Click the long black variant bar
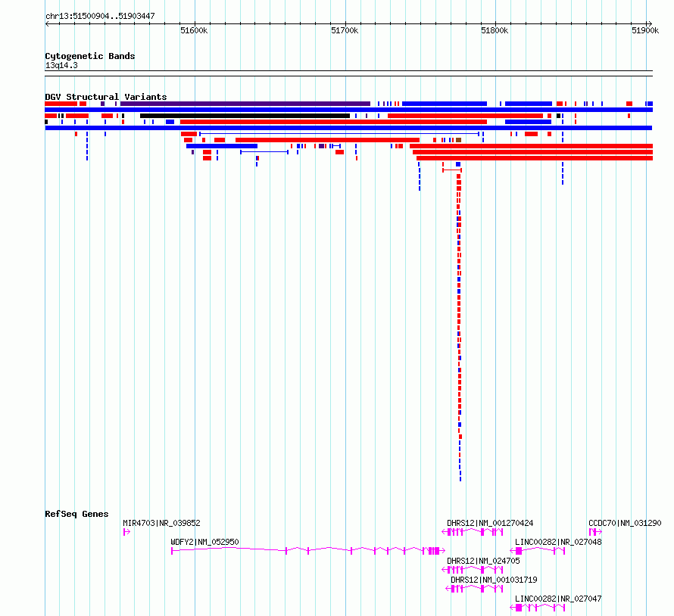This screenshot has width=674, height=616. (x=245, y=116)
